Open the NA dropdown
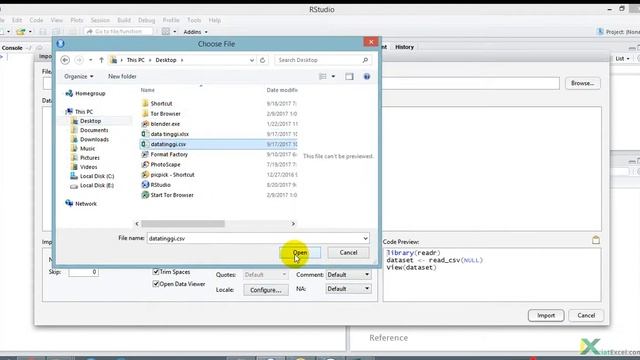Viewport: 640px width, 360px height. (348, 289)
